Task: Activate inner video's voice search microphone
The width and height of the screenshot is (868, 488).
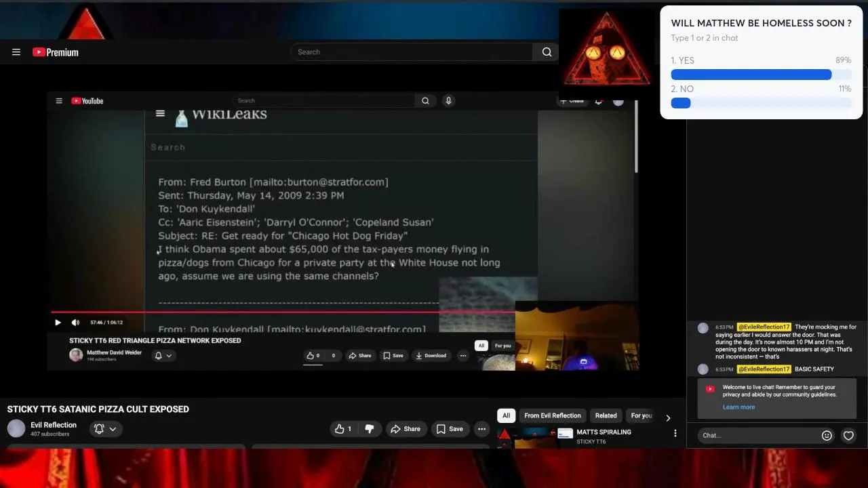Action: tap(448, 101)
